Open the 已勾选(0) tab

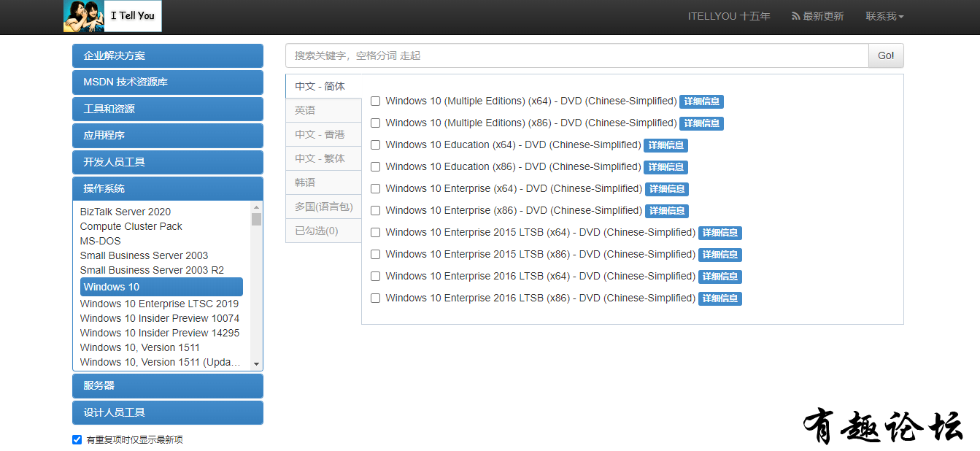point(323,231)
